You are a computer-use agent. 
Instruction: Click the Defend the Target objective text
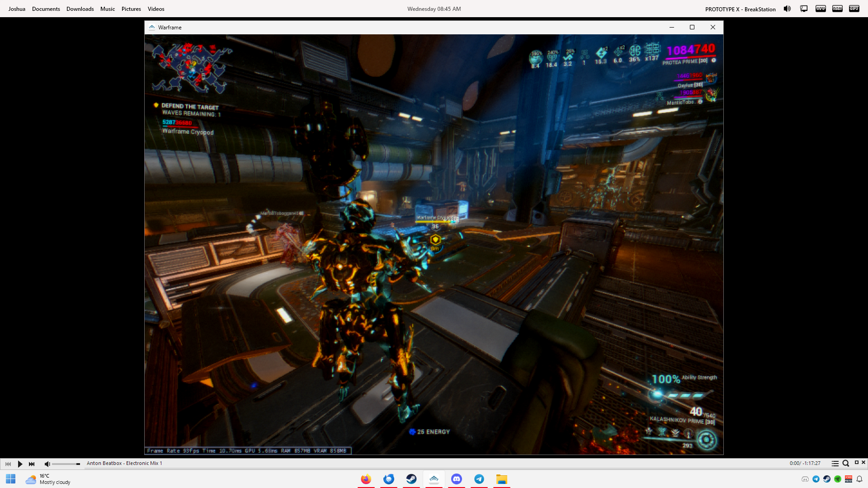[x=190, y=106]
